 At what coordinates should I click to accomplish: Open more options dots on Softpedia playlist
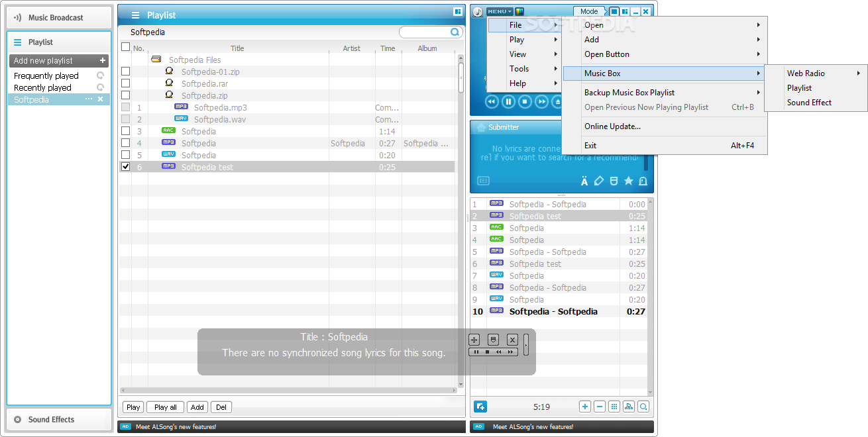pyautogui.click(x=89, y=99)
